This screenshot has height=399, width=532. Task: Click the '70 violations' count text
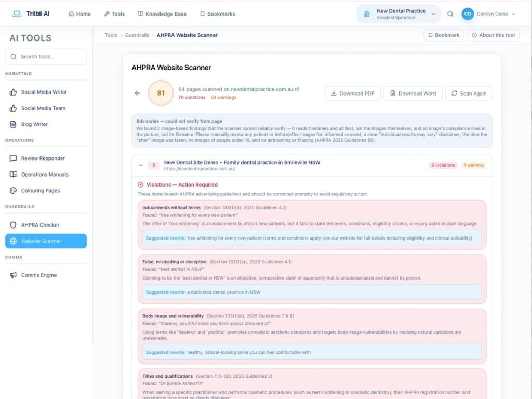pyautogui.click(x=192, y=97)
